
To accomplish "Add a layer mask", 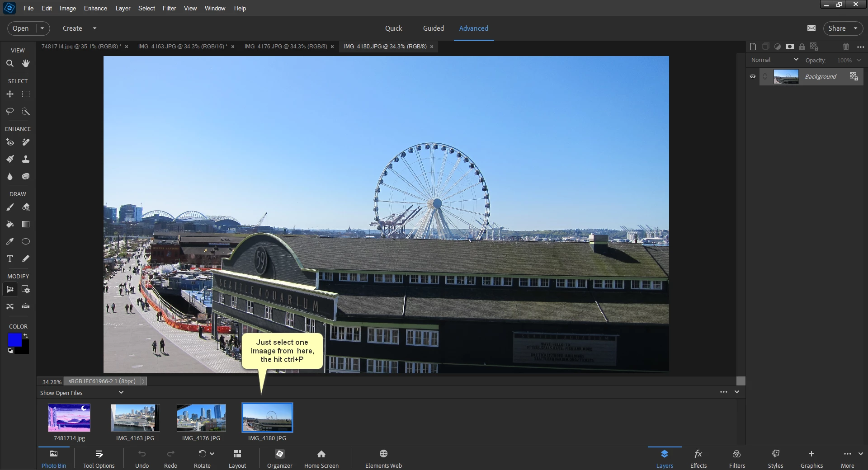I will pyautogui.click(x=790, y=47).
